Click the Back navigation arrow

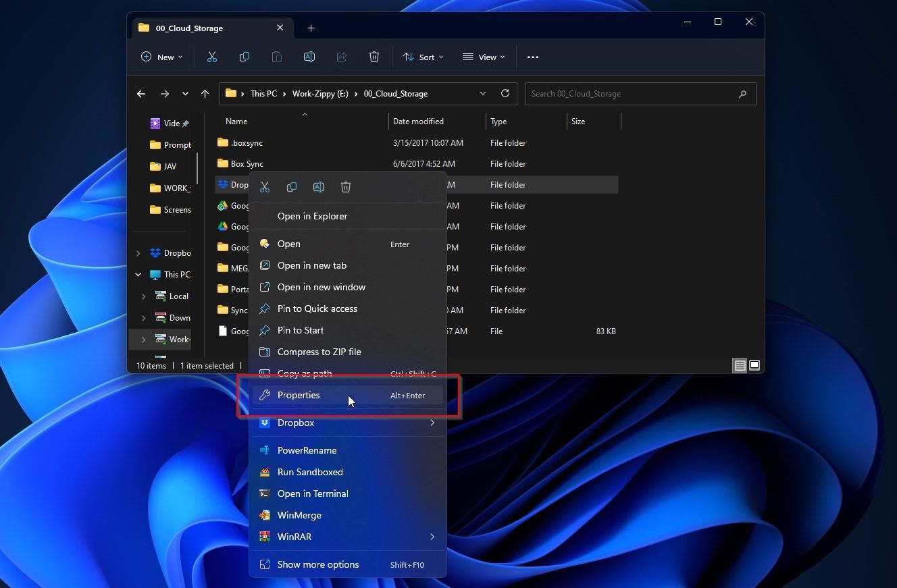tap(141, 94)
